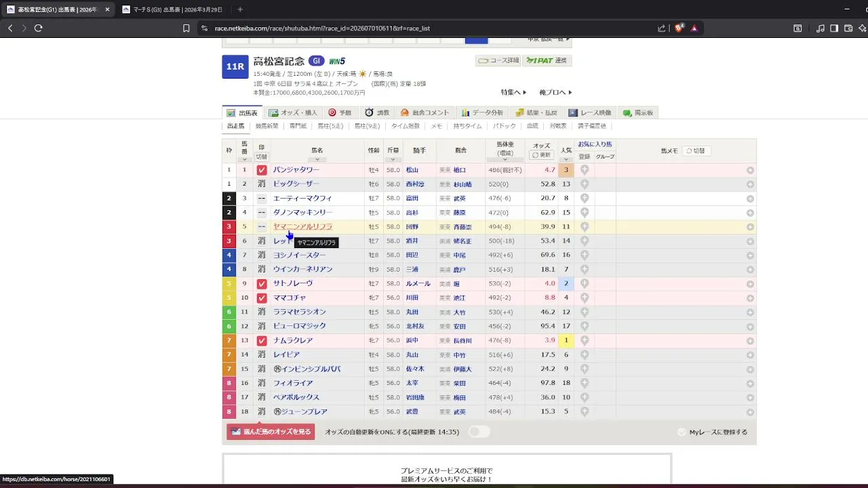Image resolution: width=868 pixels, height=488 pixels.
Task: Open the コース詳細 button
Action: (498, 60)
